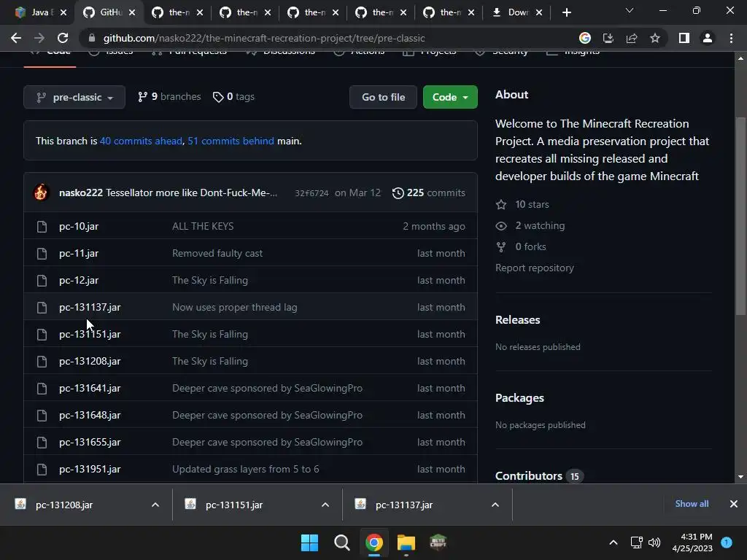Image resolution: width=747 pixels, height=560 pixels.
Task: Open the clock and date in taskbar
Action: pyautogui.click(x=692, y=542)
